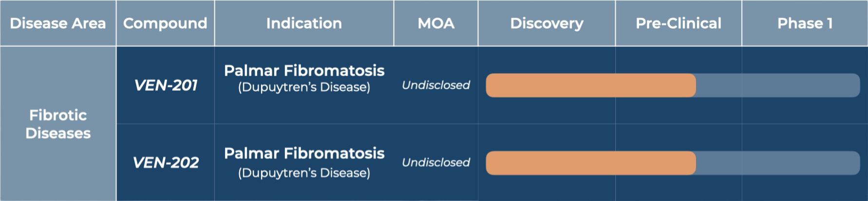The image size is (868, 201).
Task: Click Palmar Fibromatosis title in VEN-202 row
Action: [x=304, y=153]
